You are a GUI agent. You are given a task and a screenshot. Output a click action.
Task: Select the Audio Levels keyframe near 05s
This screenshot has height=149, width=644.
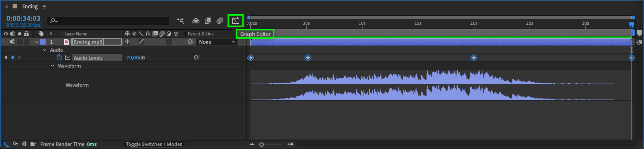point(308,58)
